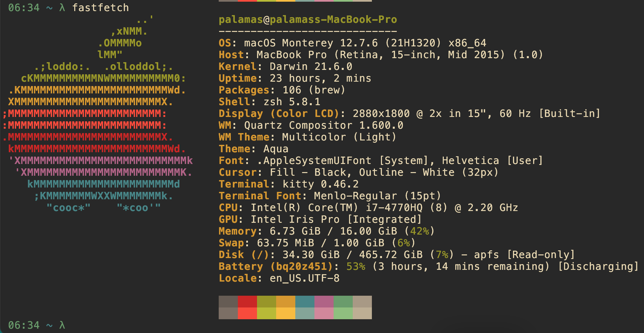Click the "Disk (/)" label

pyautogui.click(x=244, y=255)
